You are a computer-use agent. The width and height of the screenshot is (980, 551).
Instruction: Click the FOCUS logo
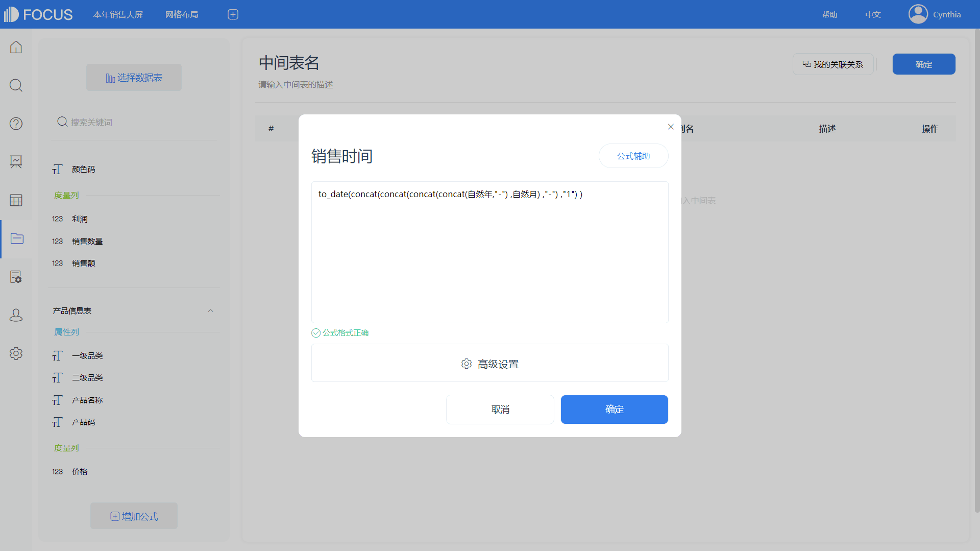coord(38,14)
